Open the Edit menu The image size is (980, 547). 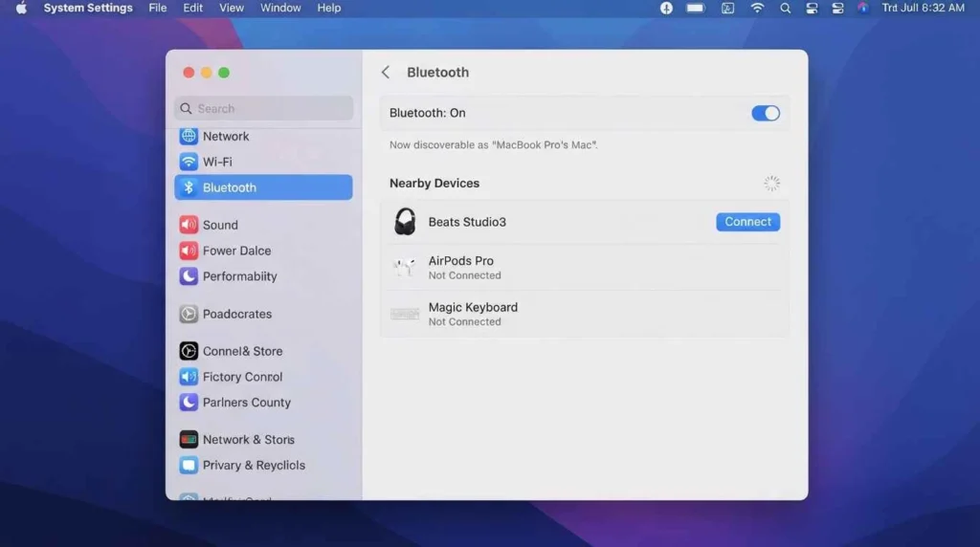(x=192, y=8)
